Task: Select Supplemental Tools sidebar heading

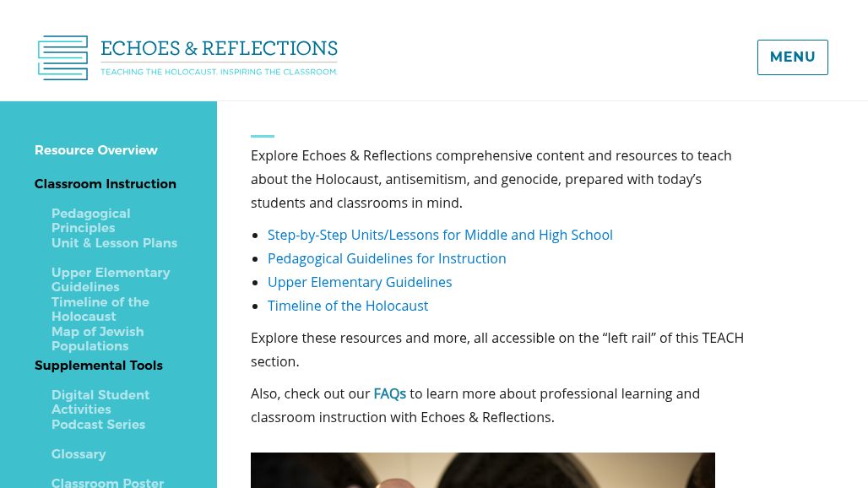Action: 99,366
